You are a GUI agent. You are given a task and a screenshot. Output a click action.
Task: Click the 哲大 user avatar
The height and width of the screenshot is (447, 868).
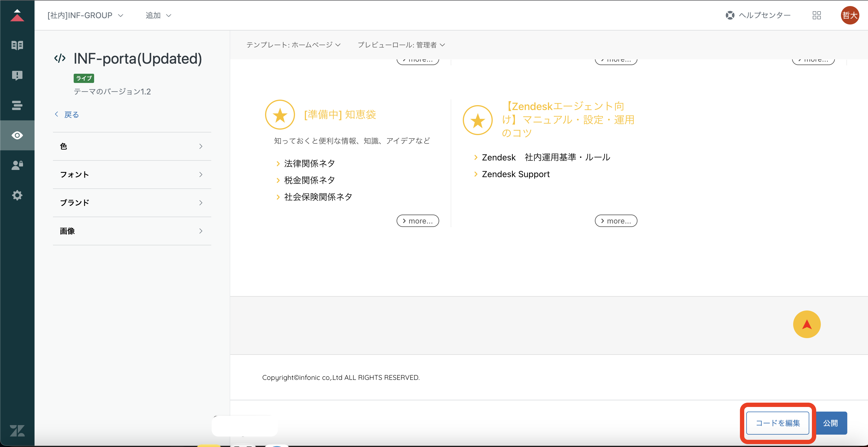tap(850, 15)
